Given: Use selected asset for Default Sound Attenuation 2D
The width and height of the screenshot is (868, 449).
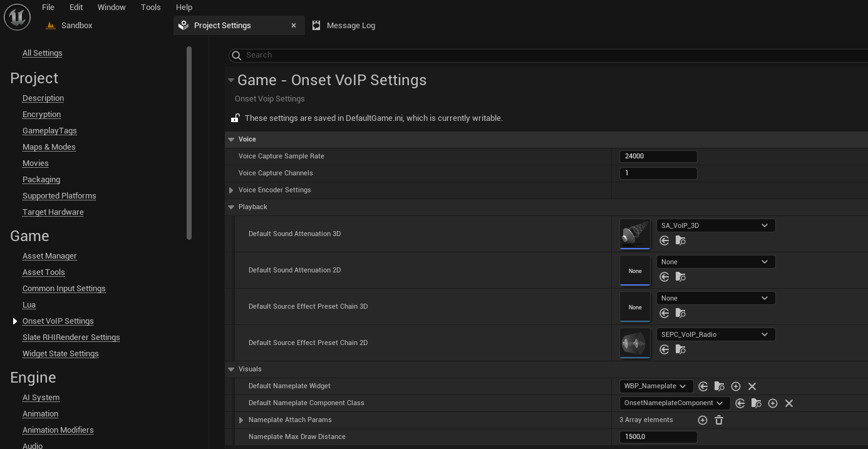Looking at the screenshot, I should click(x=664, y=277).
